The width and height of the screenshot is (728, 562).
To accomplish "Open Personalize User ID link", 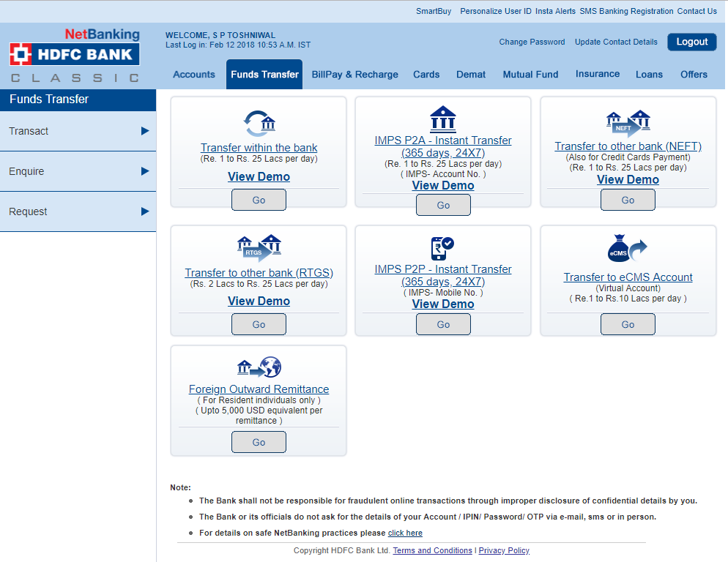I will click(496, 11).
